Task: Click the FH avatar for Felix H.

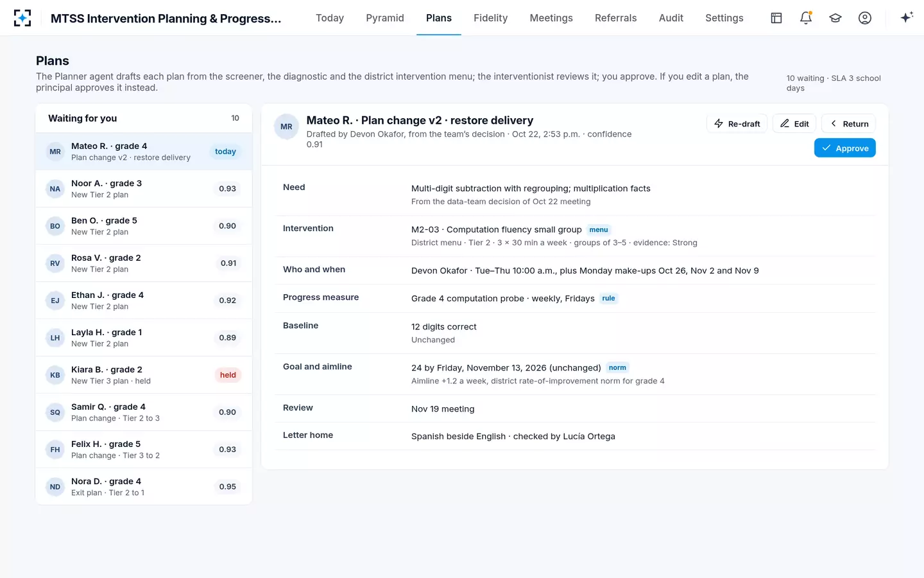Action: (55, 450)
